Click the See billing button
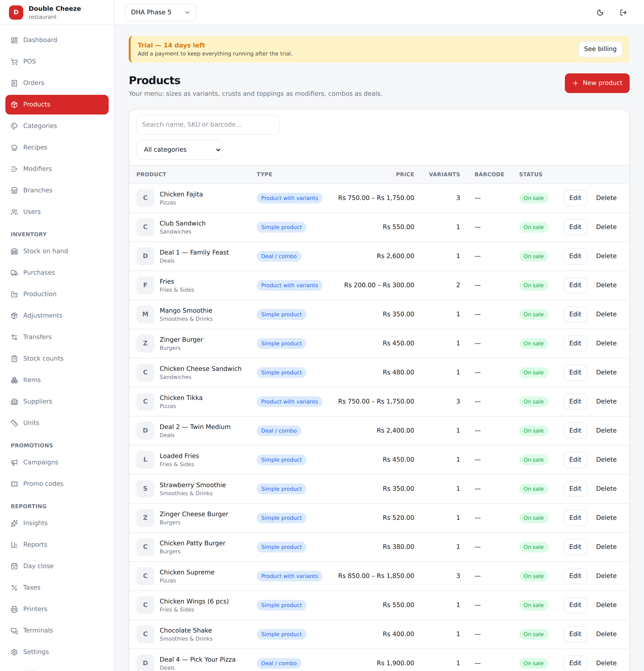 (x=600, y=49)
